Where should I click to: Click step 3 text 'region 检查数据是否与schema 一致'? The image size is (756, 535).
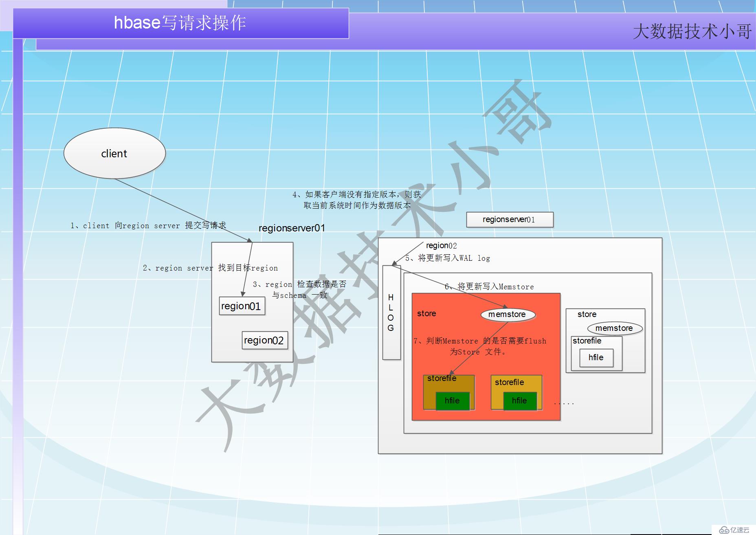(x=299, y=290)
